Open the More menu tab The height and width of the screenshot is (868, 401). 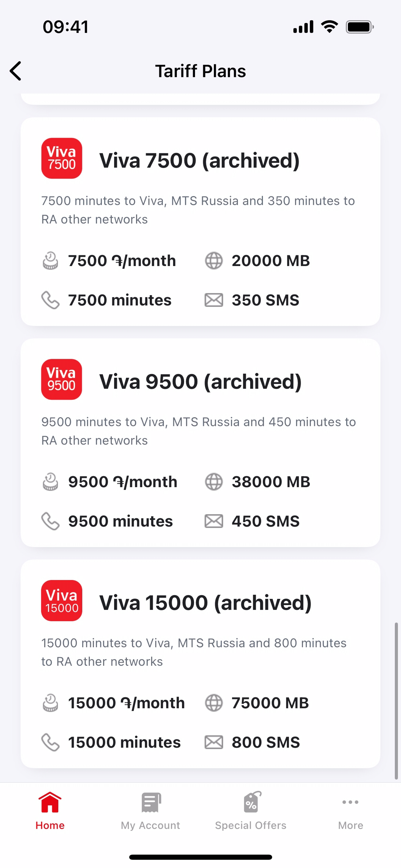click(351, 811)
